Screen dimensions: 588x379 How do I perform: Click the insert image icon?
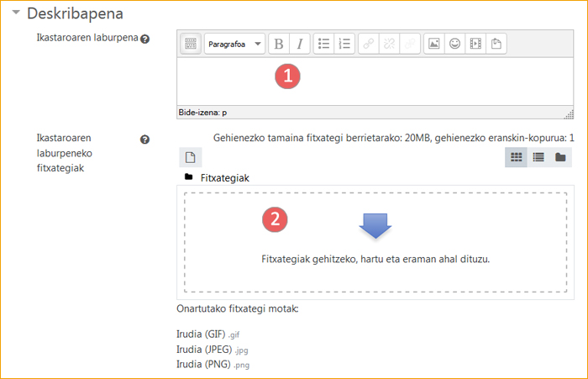[x=433, y=44]
